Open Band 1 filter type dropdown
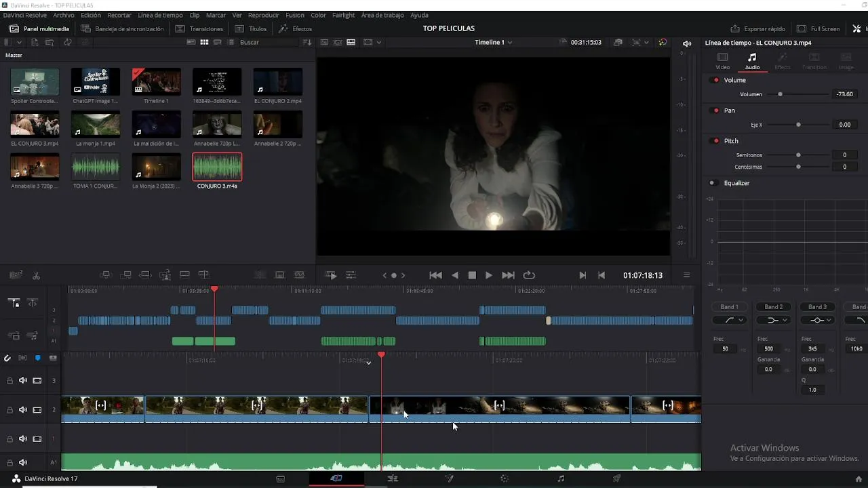The image size is (868, 488). click(729, 320)
